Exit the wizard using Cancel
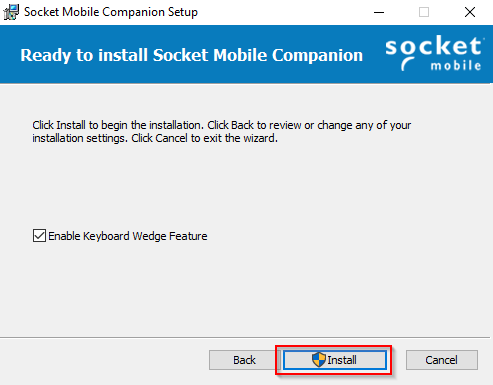The width and height of the screenshot is (493, 385). coord(442,360)
